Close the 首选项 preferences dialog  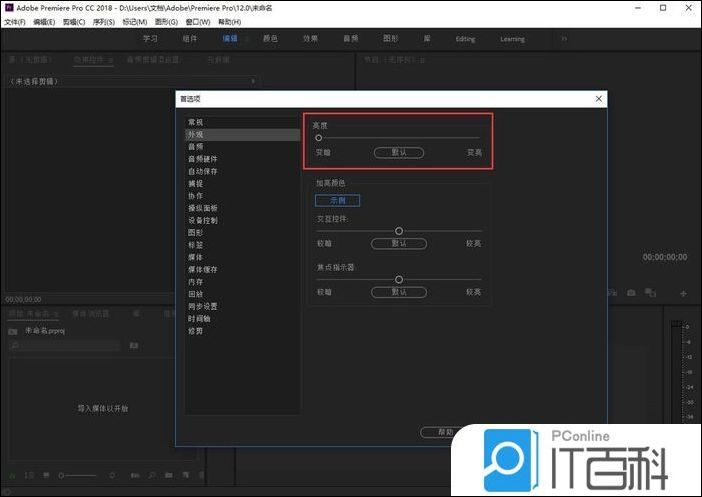pyautogui.click(x=599, y=99)
